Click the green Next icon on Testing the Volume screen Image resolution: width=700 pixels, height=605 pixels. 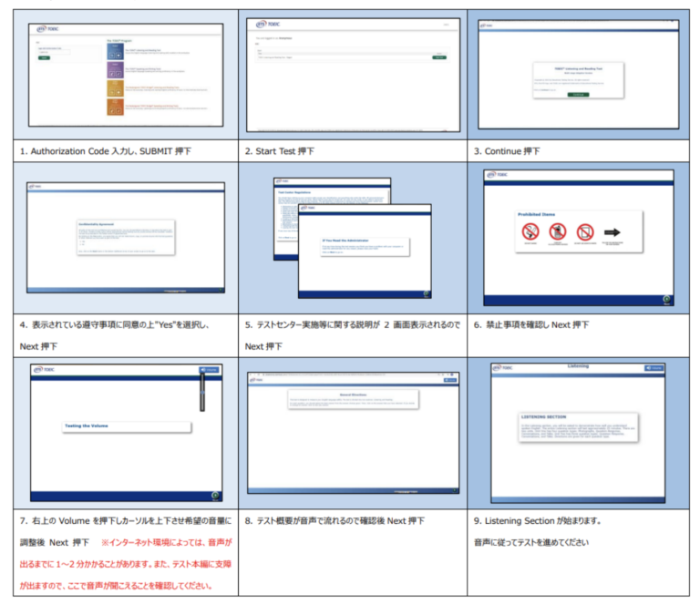[215, 495]
